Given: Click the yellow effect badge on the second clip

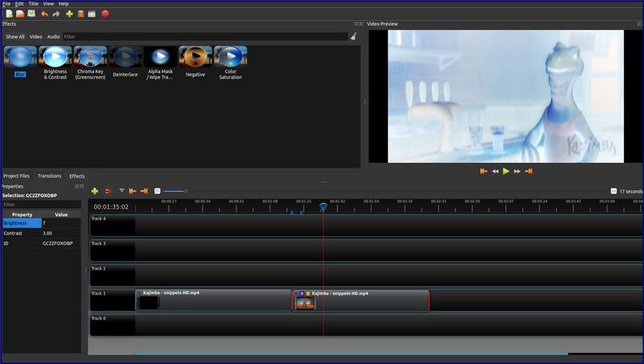Looking at the screenshot, I should [308, 293].
